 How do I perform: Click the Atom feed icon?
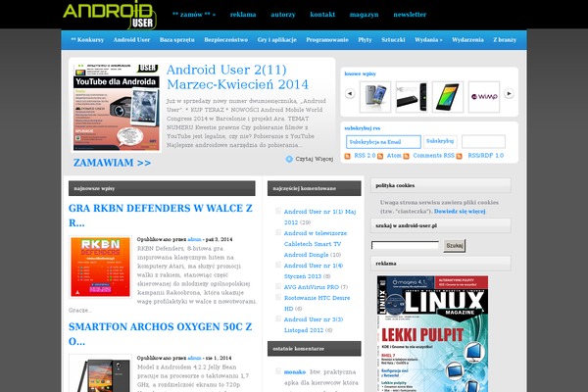(380, 156)
